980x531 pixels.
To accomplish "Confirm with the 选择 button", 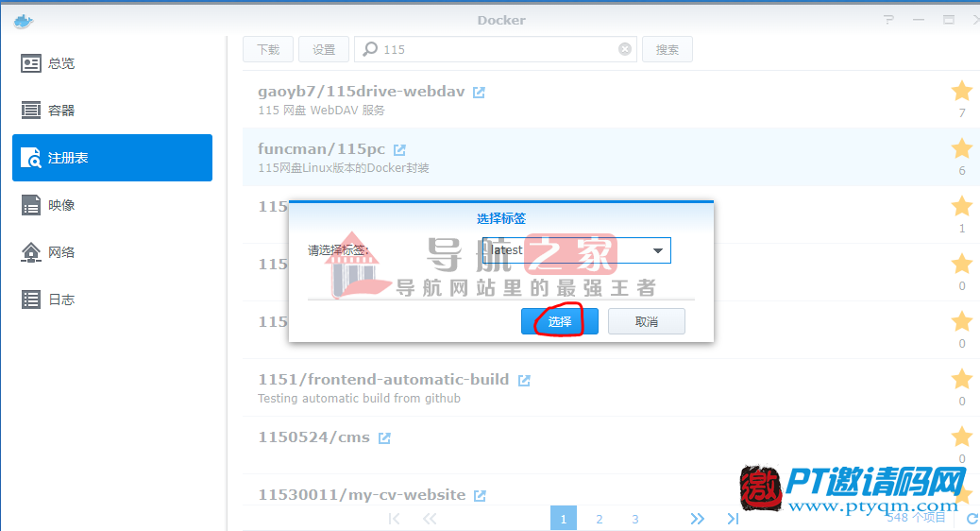I will point(559,321).
